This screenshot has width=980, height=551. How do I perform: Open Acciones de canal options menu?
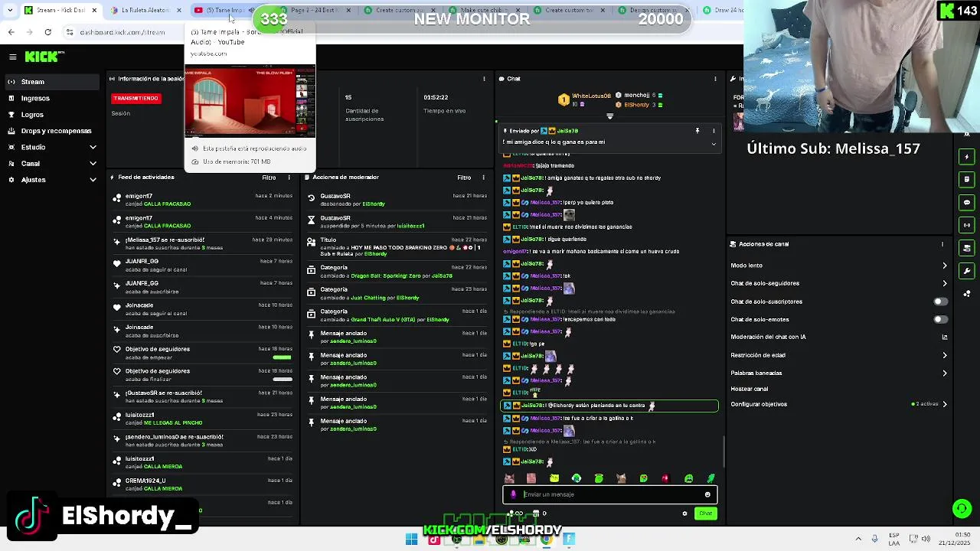[942, 244]
